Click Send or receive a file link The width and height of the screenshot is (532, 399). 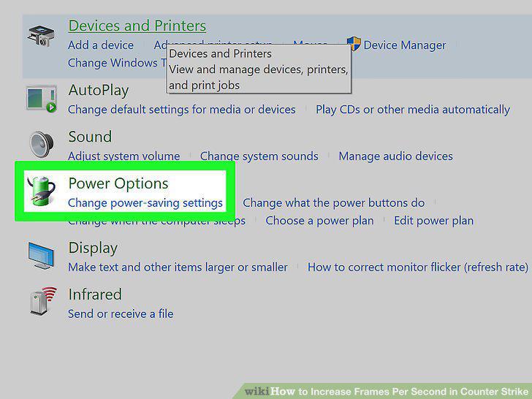click(x=121, y=313)
